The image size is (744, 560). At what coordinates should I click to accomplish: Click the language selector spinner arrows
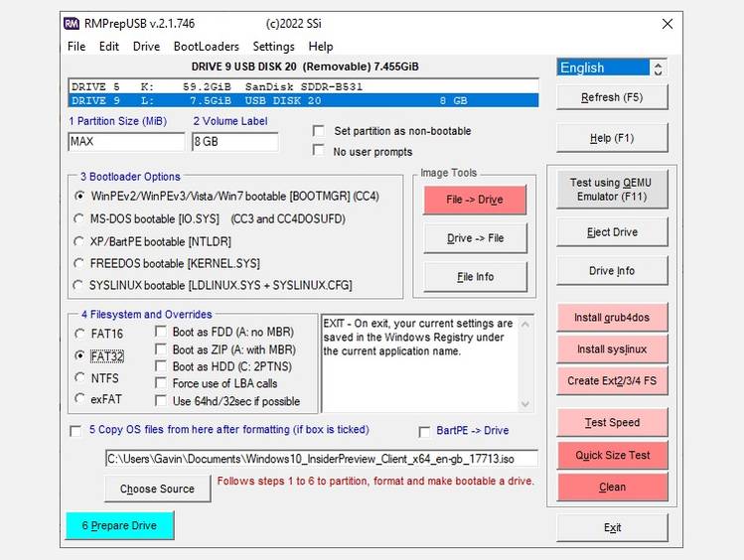click(x=658, y=68)
